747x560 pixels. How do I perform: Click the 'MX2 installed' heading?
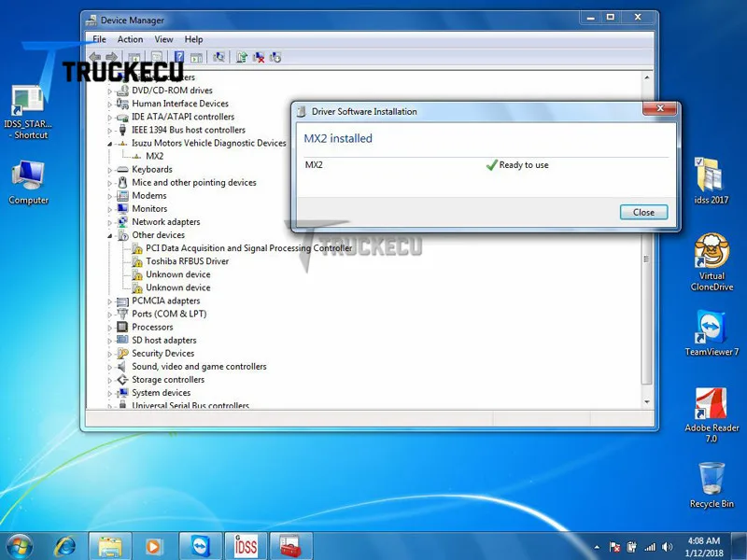tap(338, 138)
